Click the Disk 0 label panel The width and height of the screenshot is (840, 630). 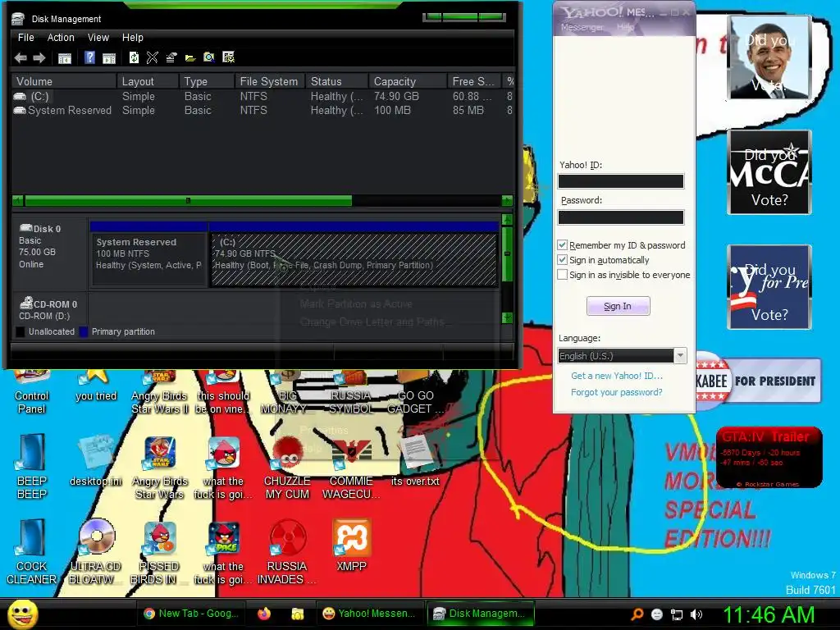[x=49, y=253]
